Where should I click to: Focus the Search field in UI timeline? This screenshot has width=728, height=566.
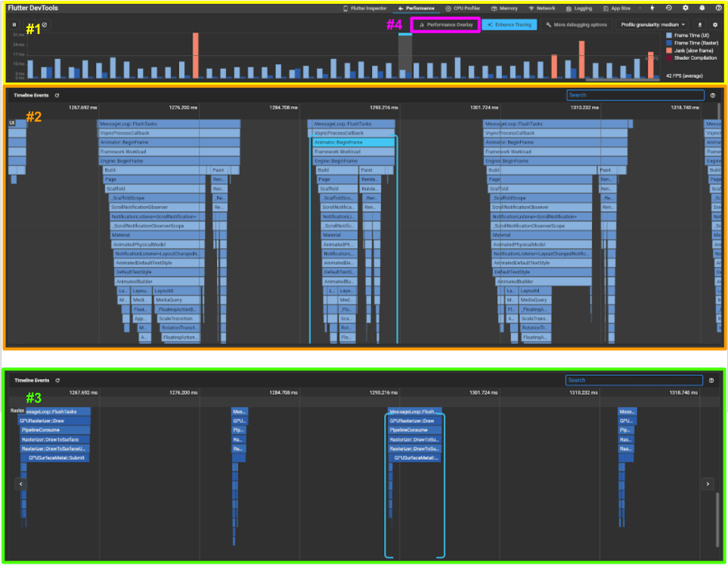coord(635,95)
